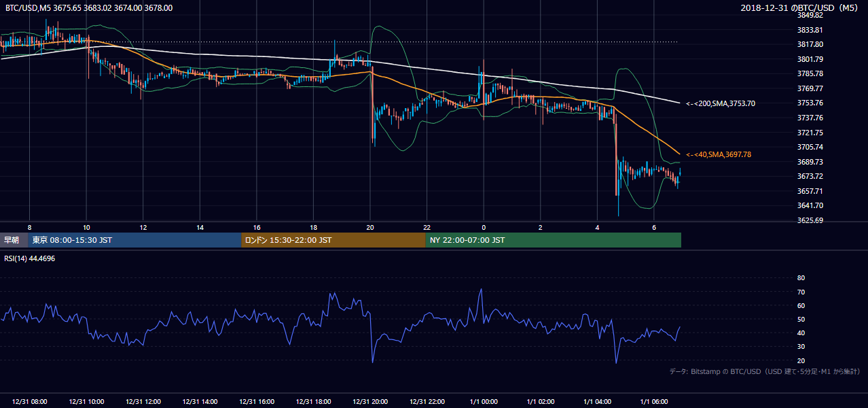Click the 早朝 session block
This screenshot has width=868, height=408.
14,240
